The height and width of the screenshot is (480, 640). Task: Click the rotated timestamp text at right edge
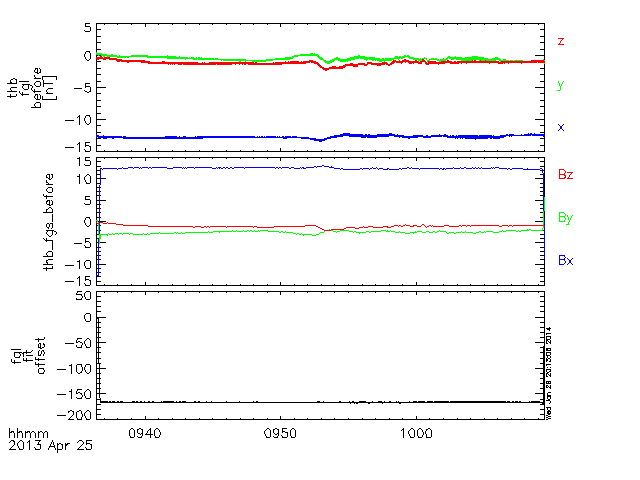click(x=549, y=373)
